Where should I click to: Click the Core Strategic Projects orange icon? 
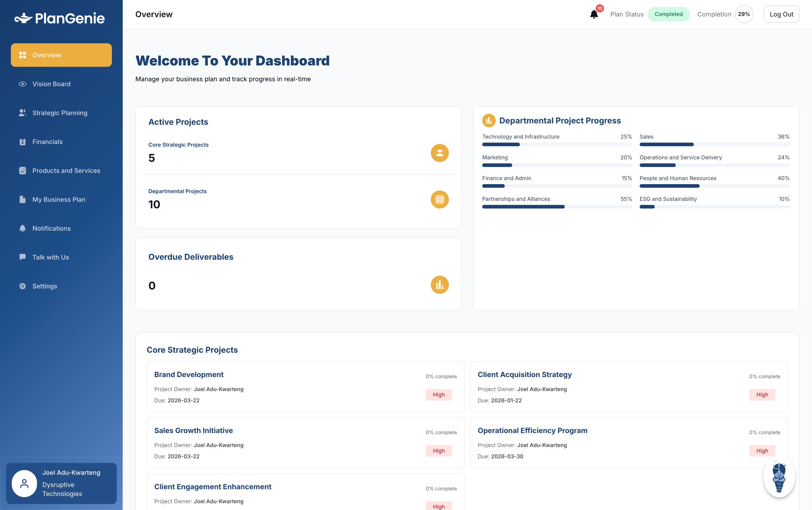coord(440,153)
